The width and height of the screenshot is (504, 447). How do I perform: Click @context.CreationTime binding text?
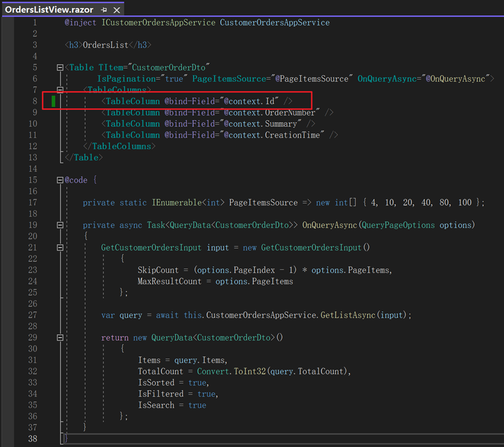pos(272,135)
